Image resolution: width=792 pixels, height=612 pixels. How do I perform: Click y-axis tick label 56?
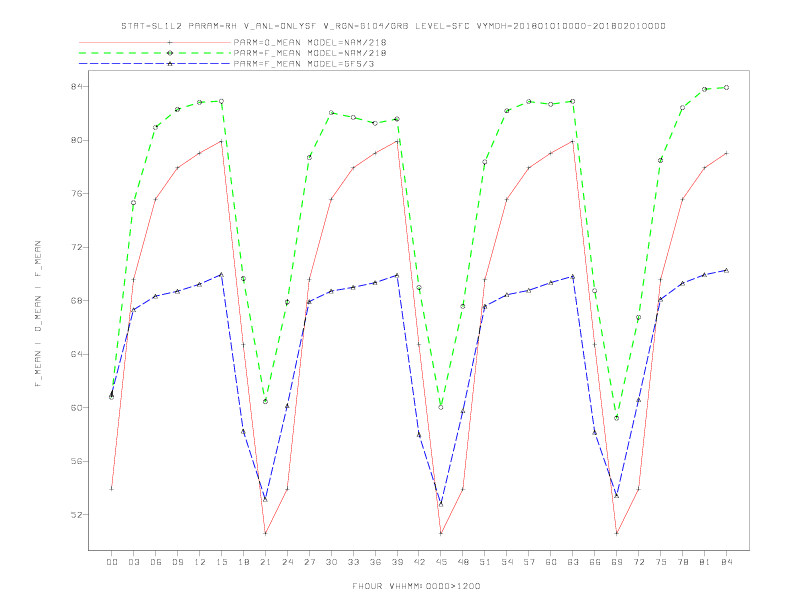[x=76, y=461]
